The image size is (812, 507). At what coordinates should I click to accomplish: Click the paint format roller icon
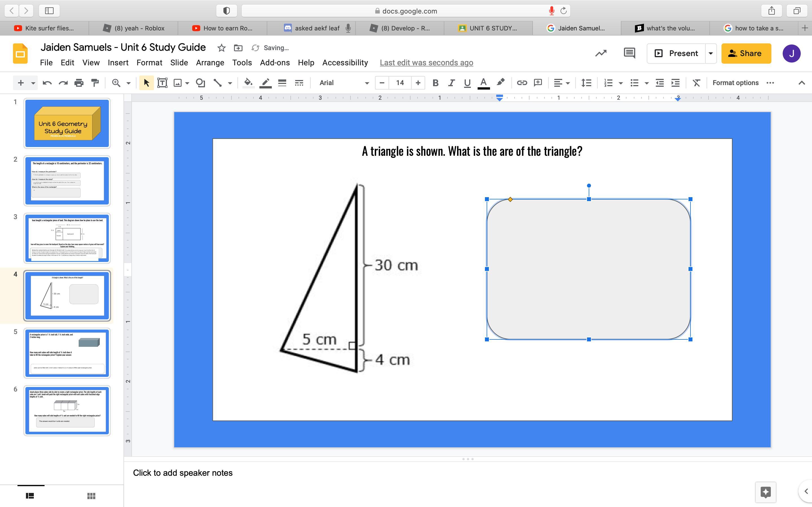pos(95,83)
